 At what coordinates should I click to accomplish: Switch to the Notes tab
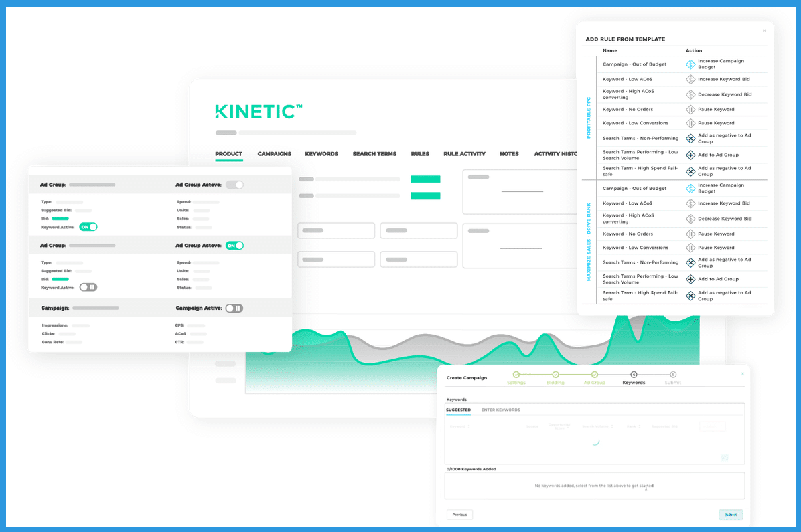(x=509, y=154)
